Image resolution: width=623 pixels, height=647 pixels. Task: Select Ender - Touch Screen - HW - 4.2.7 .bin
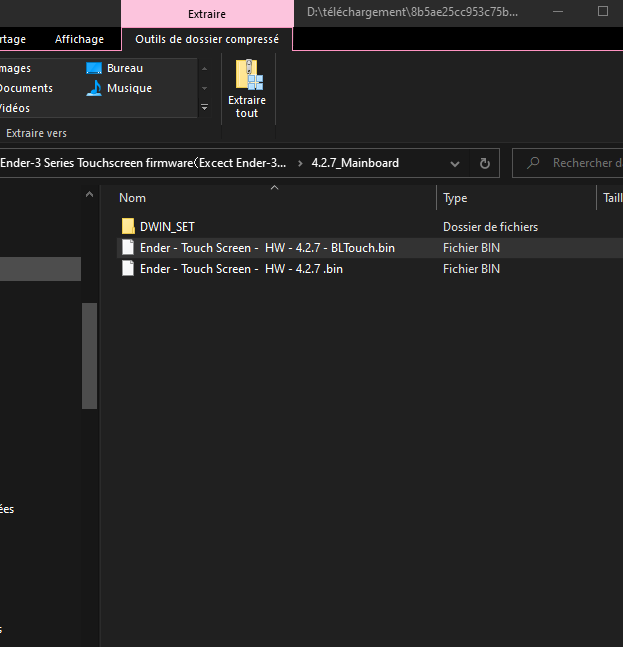tap(241, 269)
